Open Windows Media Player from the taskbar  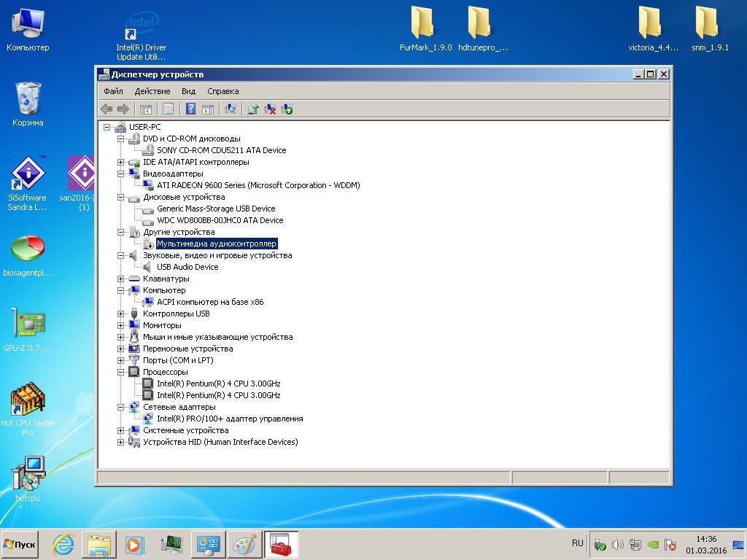[x=135, y=544]
